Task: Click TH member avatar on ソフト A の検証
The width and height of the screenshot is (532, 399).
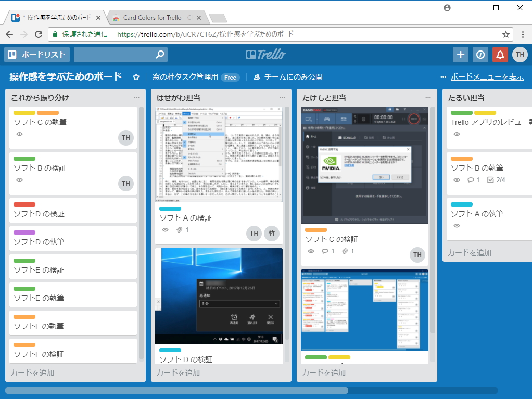Action: 254,233
